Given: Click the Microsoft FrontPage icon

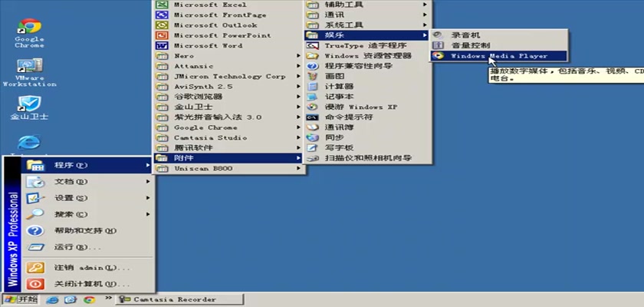Looking at the screenshot, I should [x=163, y=15].
